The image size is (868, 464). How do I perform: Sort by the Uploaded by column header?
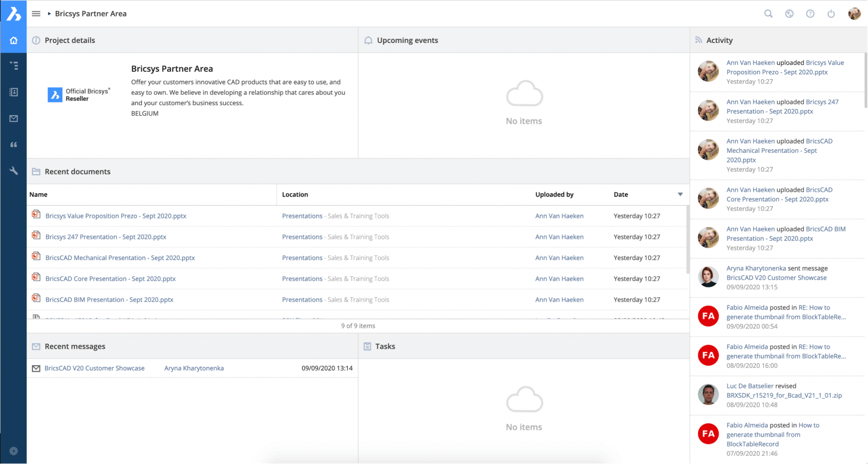click(554, 194)
